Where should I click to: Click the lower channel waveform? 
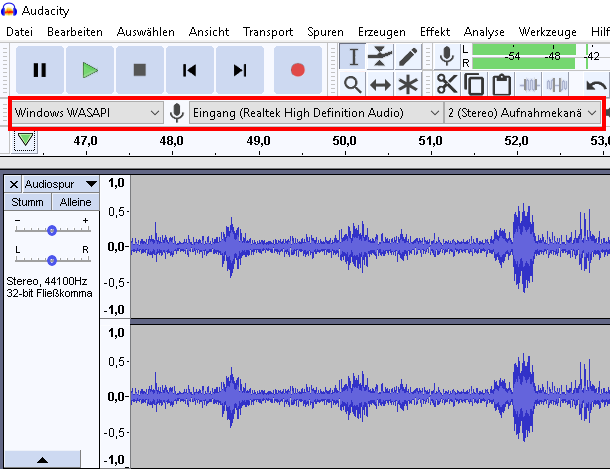370,396
